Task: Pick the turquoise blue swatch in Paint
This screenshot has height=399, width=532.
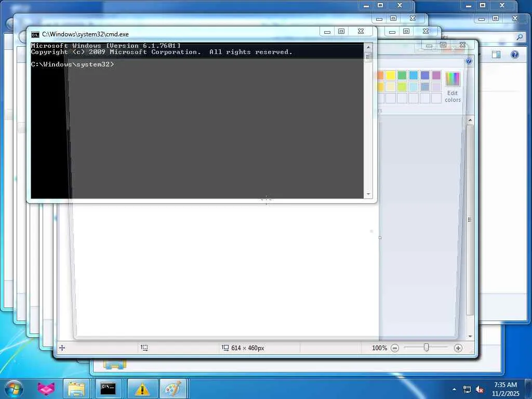Action: pyautogui.click(x=414, y=75)
